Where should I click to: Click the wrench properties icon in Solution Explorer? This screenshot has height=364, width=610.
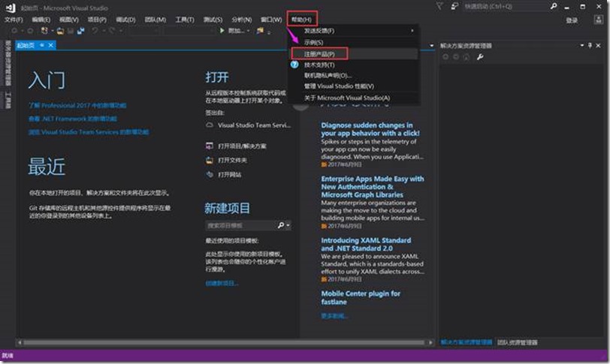click(480, 57)
